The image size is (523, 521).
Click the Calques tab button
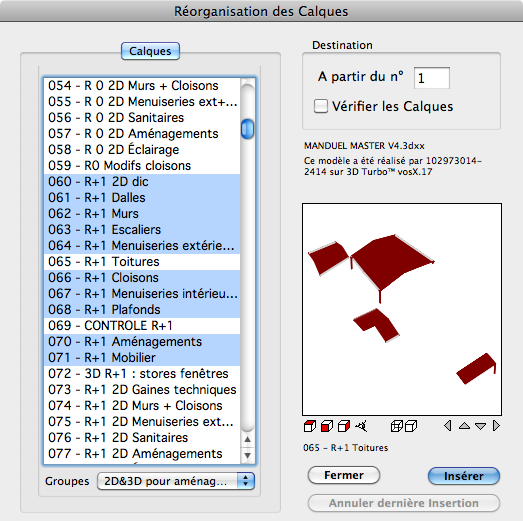[x=150, y=51]
